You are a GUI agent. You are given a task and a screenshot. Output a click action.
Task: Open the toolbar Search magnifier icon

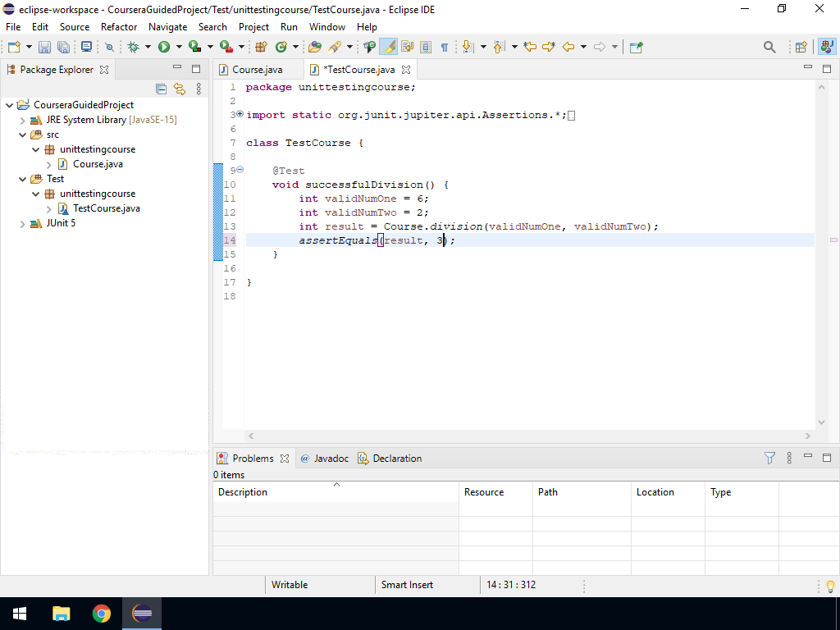point(769,48)
